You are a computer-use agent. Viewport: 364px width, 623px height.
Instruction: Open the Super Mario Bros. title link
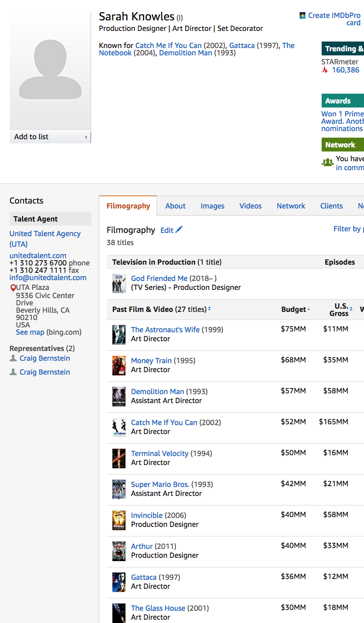[x=160, y=485]
